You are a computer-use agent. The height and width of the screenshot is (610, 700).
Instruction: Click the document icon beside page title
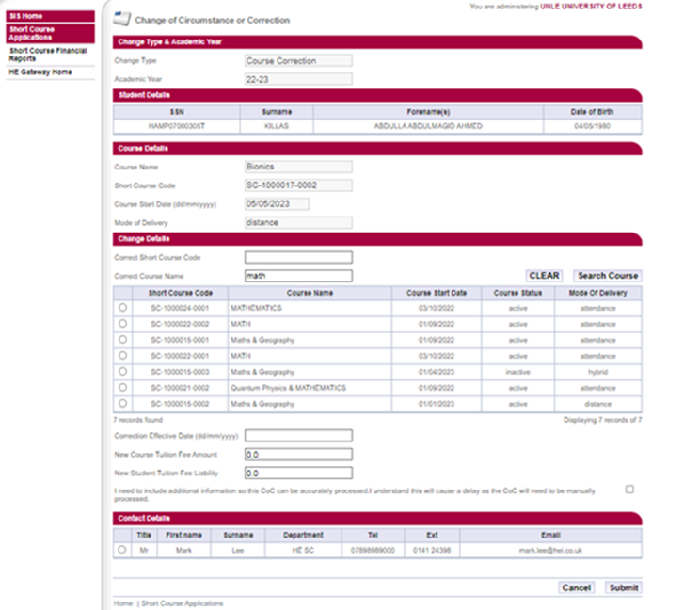pos(121,19)
